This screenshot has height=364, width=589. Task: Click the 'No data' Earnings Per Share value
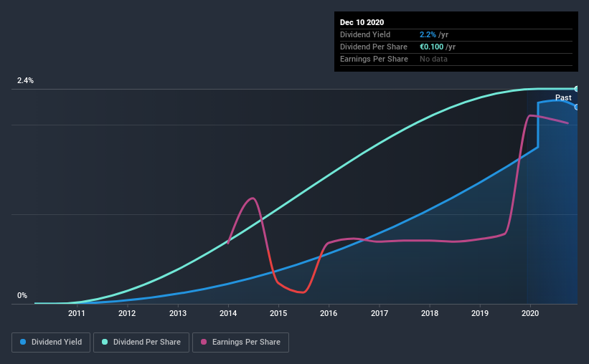(x=433, y=59)
